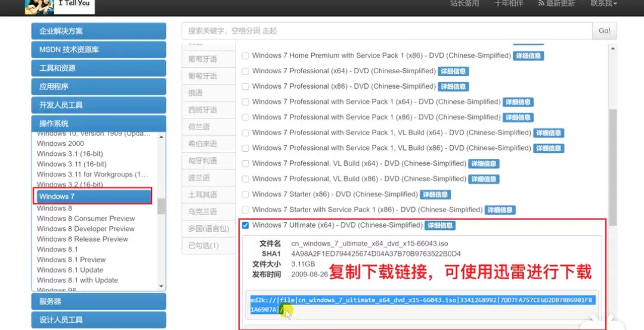Select Windows 8 Release Preview

[82, 239]
